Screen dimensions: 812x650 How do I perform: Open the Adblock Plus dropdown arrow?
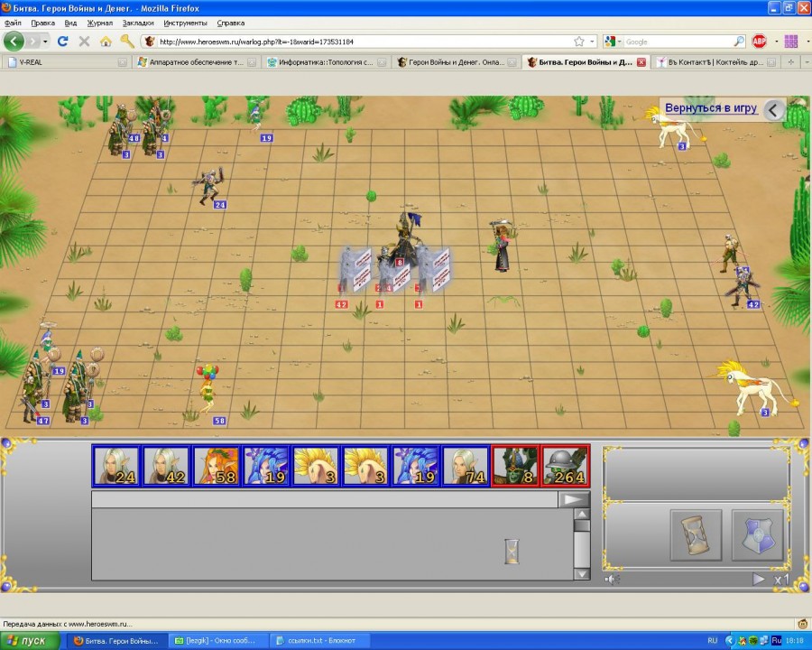click(776, 42)
